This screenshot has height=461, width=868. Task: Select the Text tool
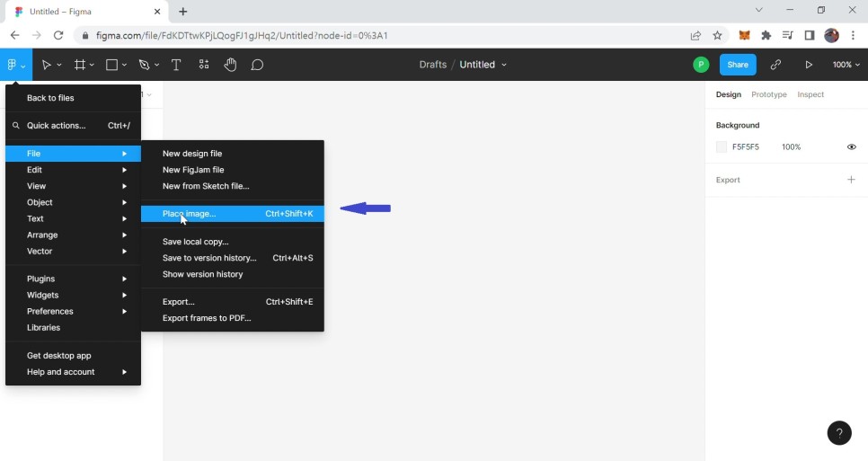176,65
